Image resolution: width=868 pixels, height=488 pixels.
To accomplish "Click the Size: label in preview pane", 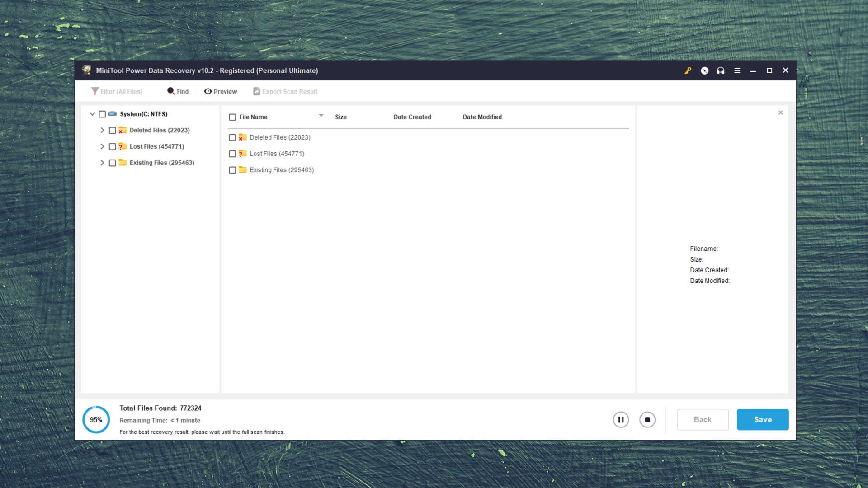I will 697,260.
